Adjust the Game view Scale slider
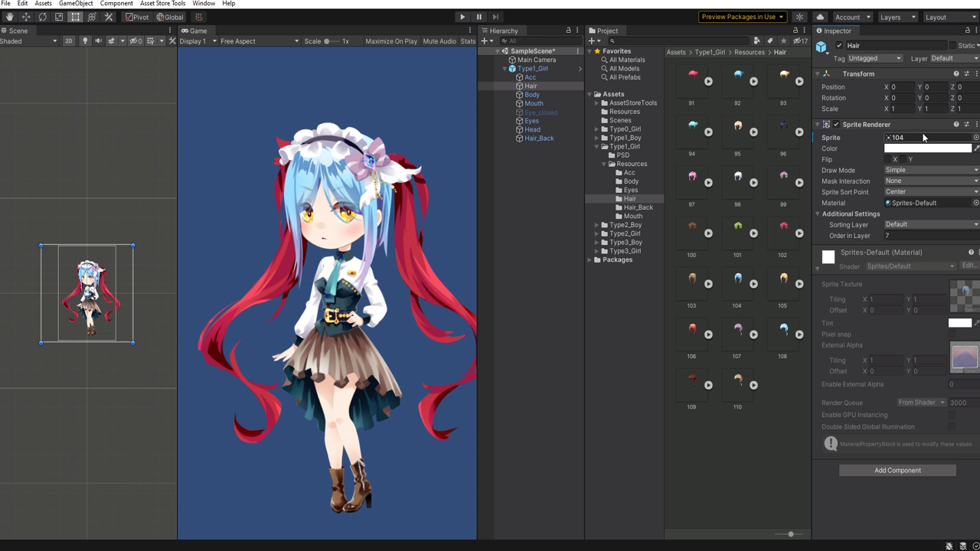Viewport: 980px width, 551px height. tap(332, 41)
